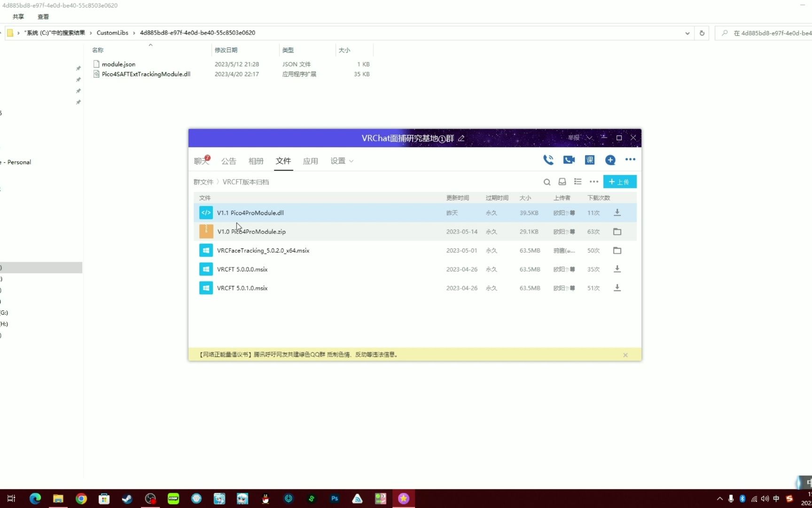
Task: Click the V1.1 Pico4ProModule.dll code file icon
Action: point(206,213)
